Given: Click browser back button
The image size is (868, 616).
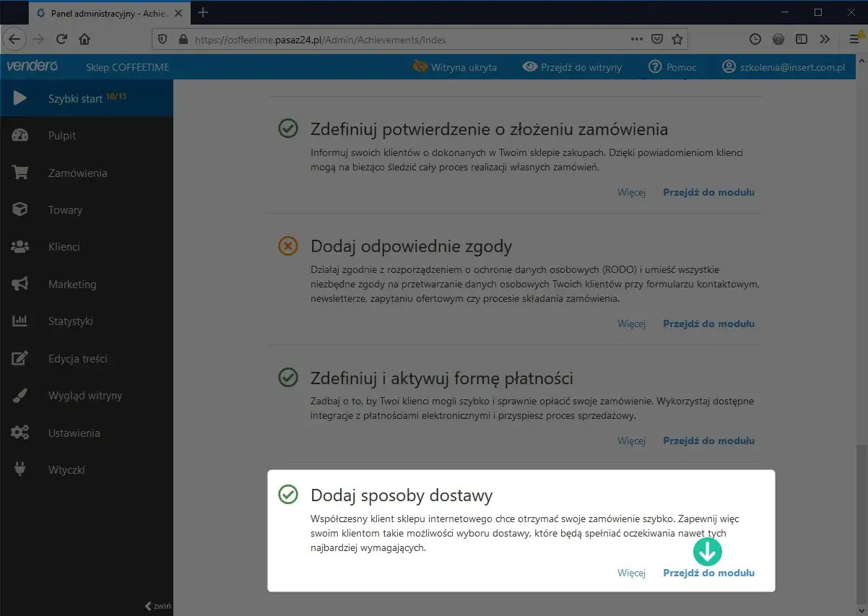Looking at the screenshot, I should 15,39.
